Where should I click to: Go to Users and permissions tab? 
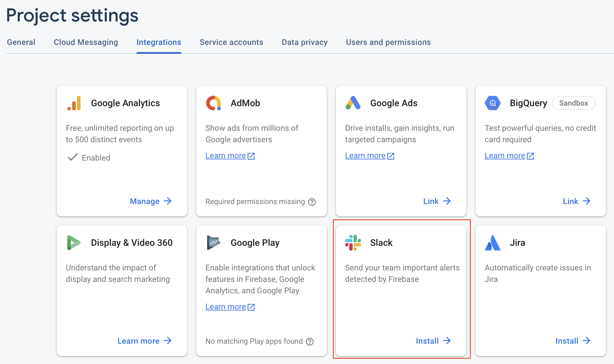click(x=388, y=42)
